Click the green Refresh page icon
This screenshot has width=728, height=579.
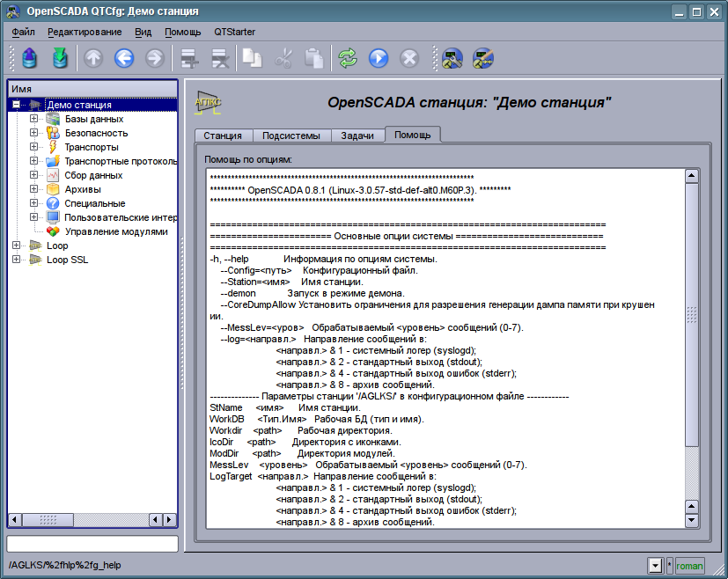coord(348,59)
